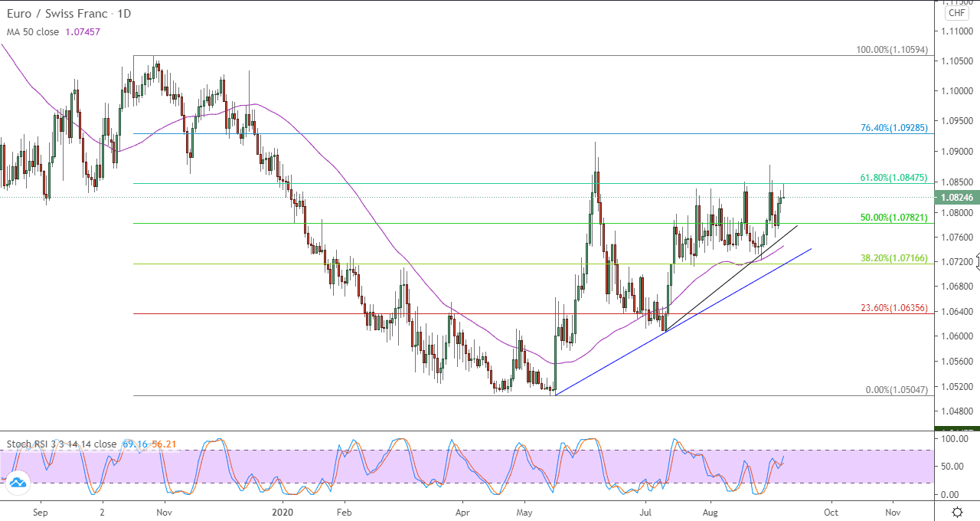Image resolution: width=980 pixels, height=521 pixels.
Task: Click the 1.07457 moving average value
Action: click(84, 31)
